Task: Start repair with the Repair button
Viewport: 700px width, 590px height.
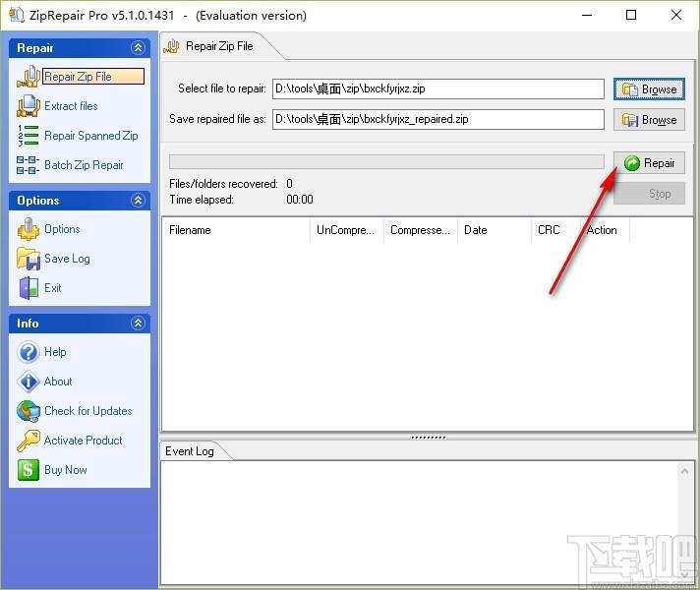Action: coord(649,163)
